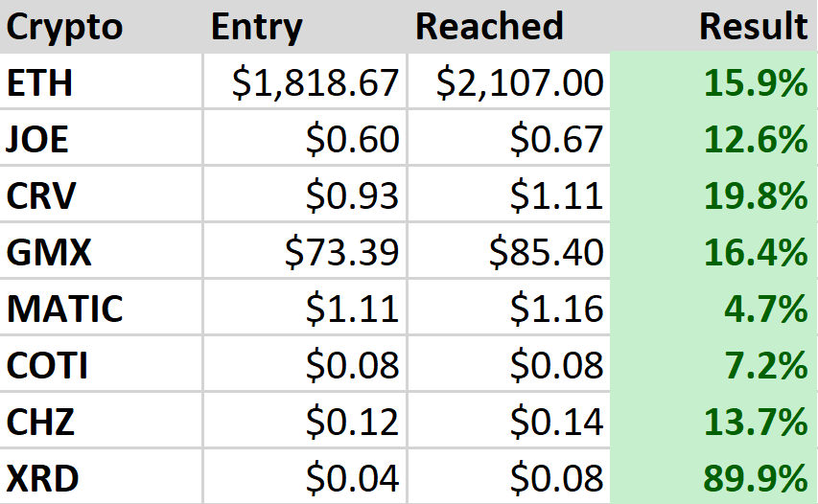818x504 pixels.
Task: Select the Entry column header cell
Action: tap(256, 27)
